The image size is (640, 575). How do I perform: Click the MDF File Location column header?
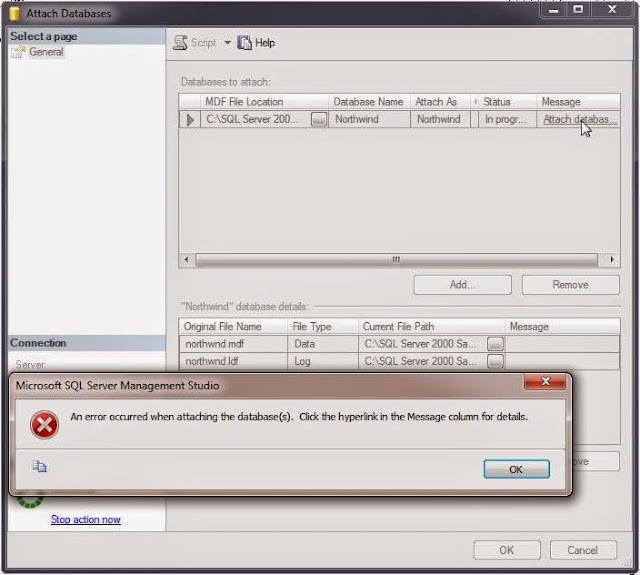click(264, 102)
